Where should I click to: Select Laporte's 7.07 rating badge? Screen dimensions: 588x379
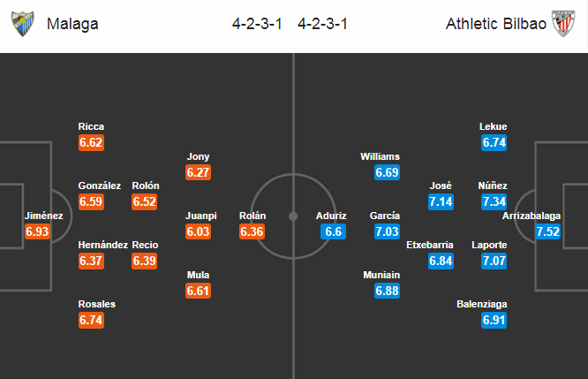pyautogui.click(x=494, y=261)
